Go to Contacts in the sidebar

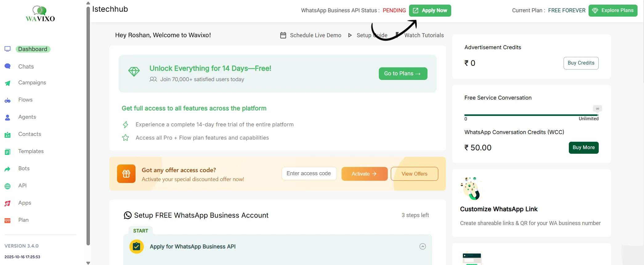30,134
